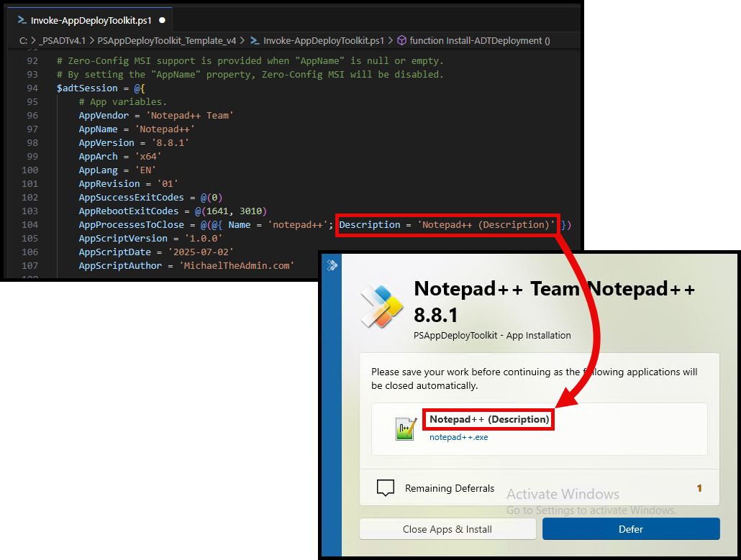Click the Remaining Deferrals speech bubble icon
This screenshot has width=741, height=560.
coord(386,488)
